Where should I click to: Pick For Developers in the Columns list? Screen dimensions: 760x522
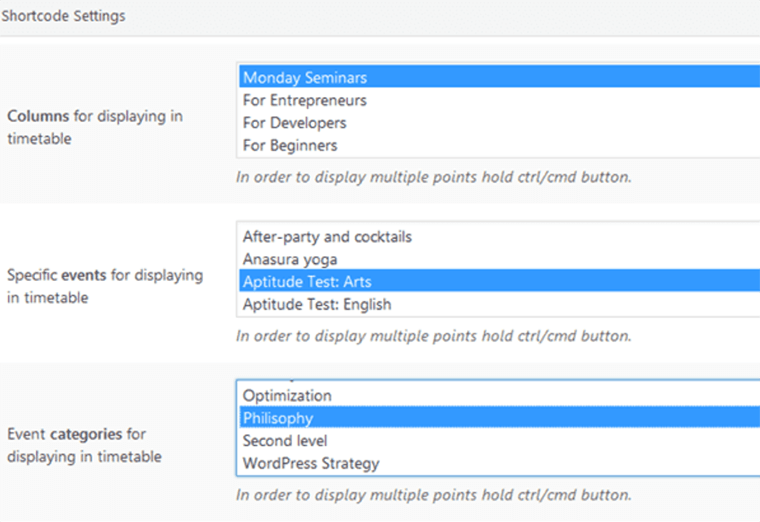295,123
